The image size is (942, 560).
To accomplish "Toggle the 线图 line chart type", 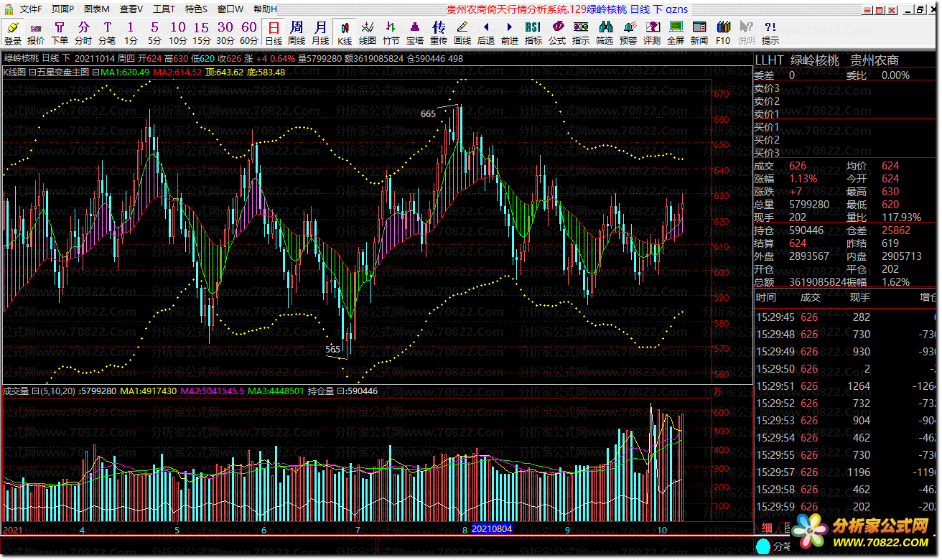I will 368,32.
